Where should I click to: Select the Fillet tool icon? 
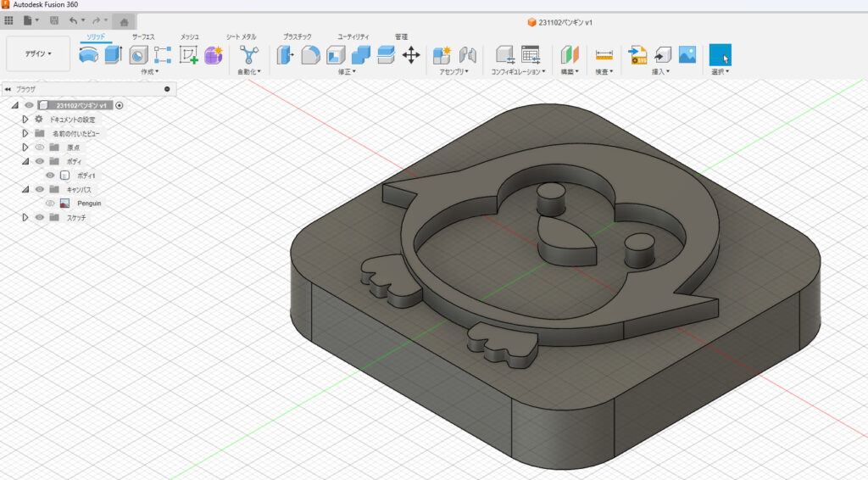click(x=310, y=55)
